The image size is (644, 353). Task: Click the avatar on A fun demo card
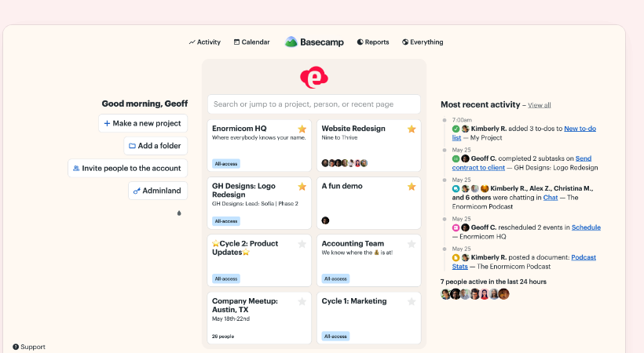tap(325, 220)
